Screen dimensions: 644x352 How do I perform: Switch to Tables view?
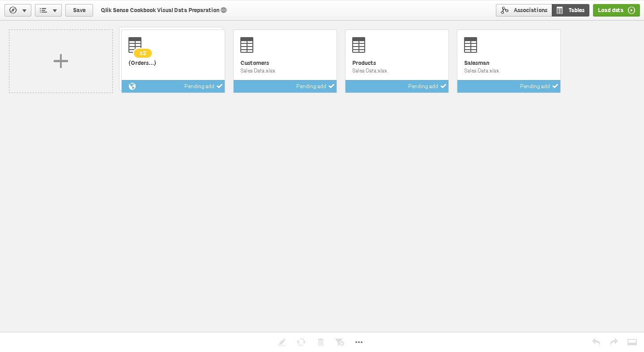coord(571,10)
